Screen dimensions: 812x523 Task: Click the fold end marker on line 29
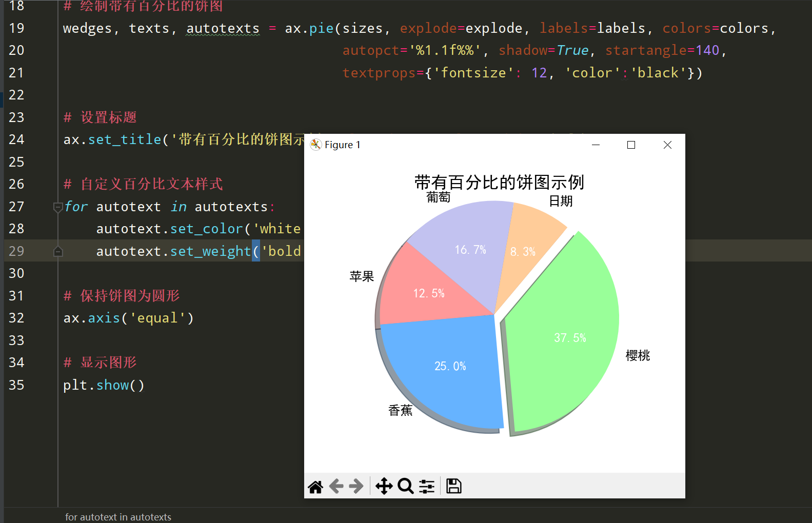point(58,251)
